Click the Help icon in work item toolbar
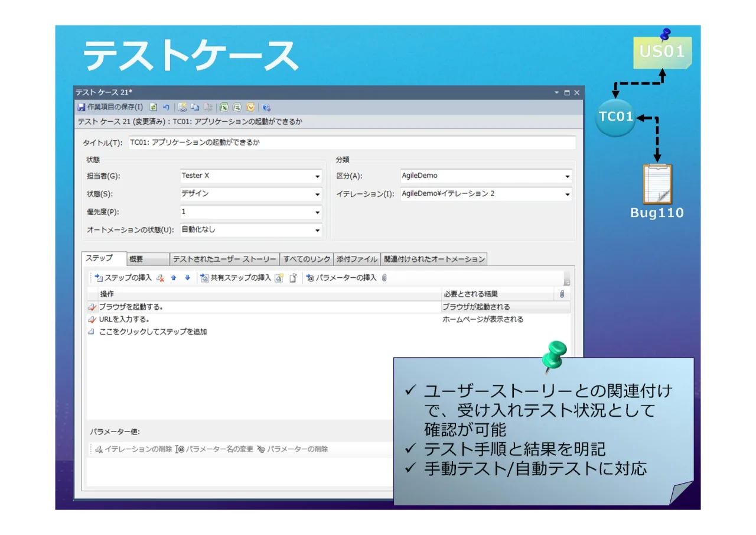The width and height of the screenshot is (756, 535). pos(266,108)
